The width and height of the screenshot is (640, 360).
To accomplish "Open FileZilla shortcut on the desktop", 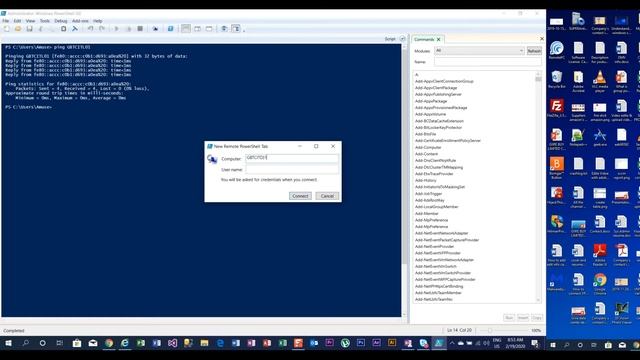I will click(x=557, y=109).
